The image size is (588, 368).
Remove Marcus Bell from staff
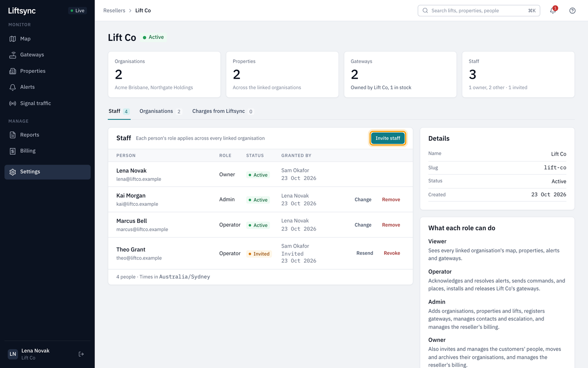391,225
